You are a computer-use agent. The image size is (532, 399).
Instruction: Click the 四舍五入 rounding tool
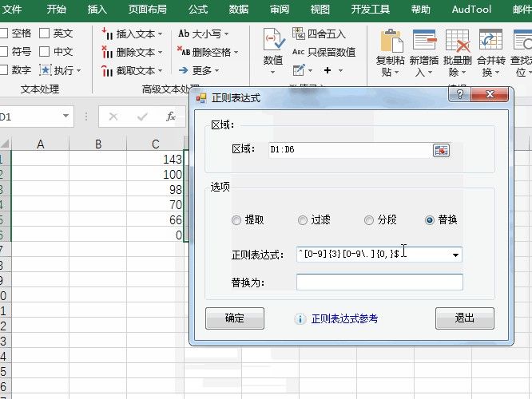click(319, 34)
